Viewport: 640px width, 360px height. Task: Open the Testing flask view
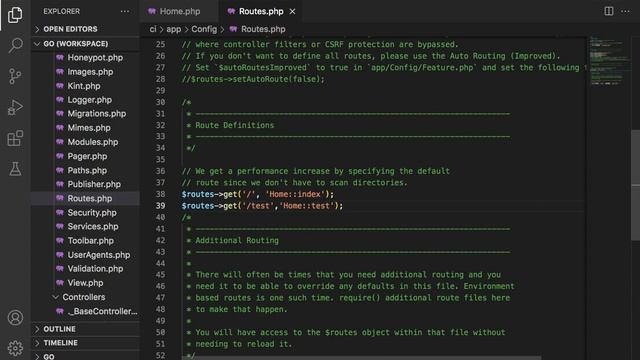pos(15,169)
